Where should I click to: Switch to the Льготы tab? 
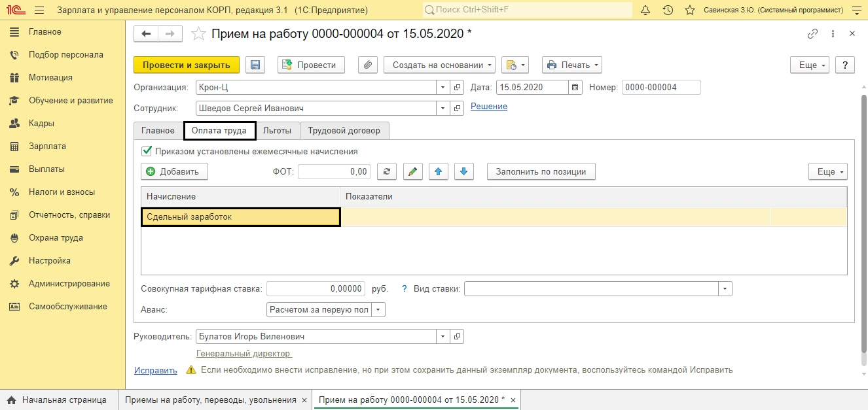pos(278,130)
